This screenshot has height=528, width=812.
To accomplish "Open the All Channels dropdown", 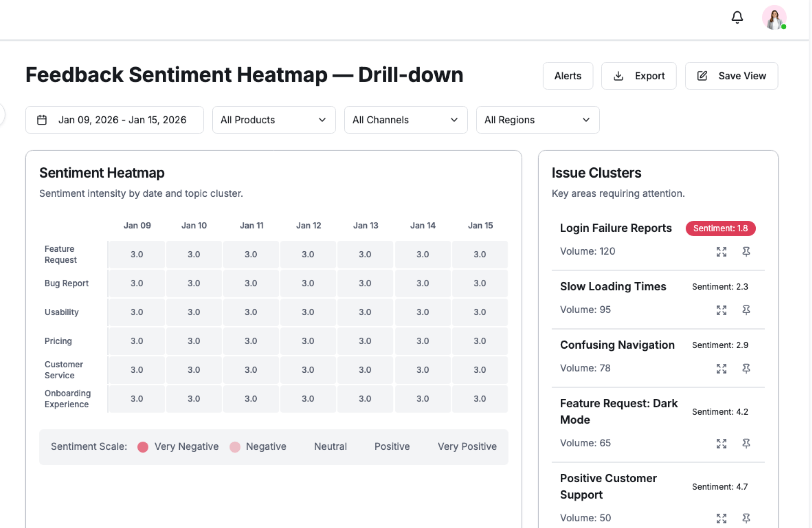I will (x=406, y=120).
